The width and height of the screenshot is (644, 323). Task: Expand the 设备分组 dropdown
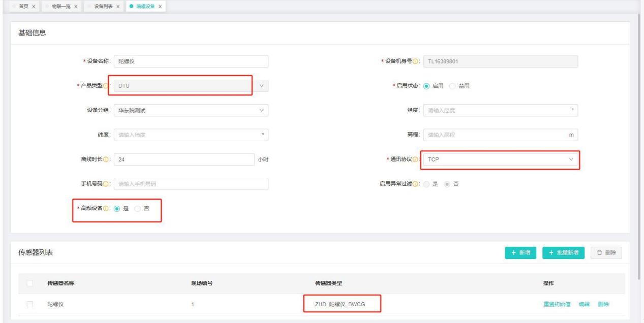pos(191,110)
